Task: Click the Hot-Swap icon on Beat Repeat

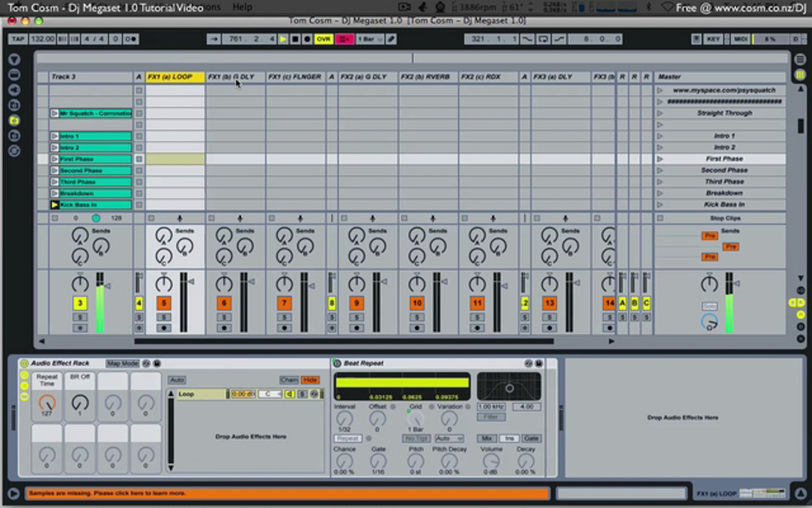Action: point(528,363)
